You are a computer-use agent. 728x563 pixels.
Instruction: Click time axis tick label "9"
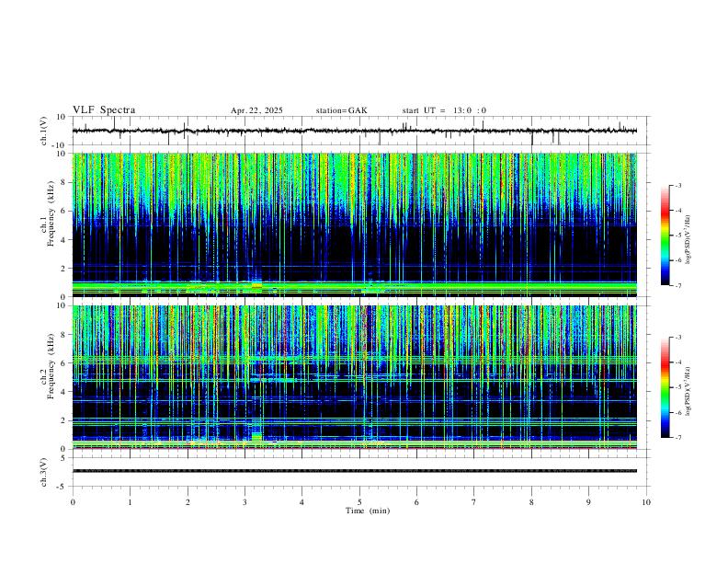(x=588, y=502)
